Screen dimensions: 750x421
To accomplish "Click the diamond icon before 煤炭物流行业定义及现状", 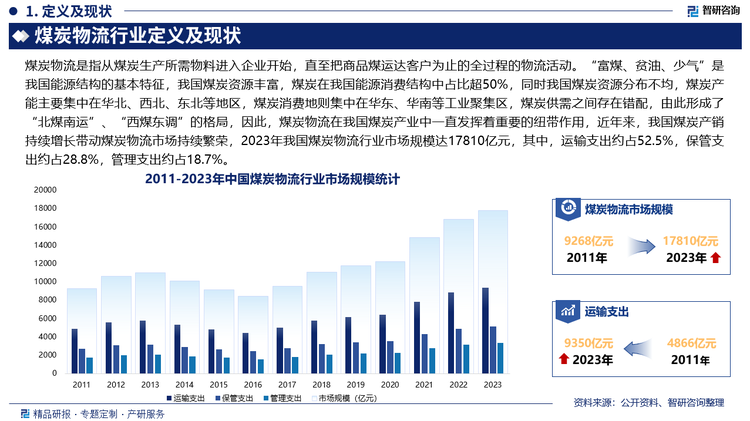I will [21, 36].
